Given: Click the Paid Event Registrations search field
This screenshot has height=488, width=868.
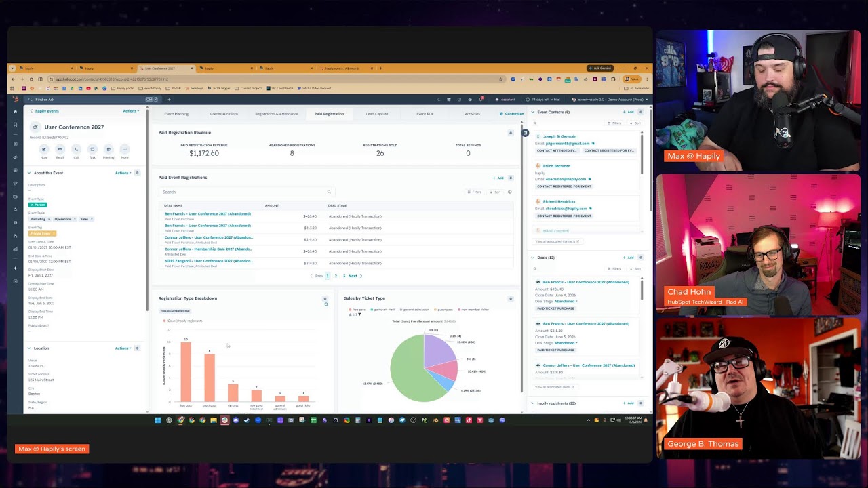Looking at the screenshot, I should (x=245, y=192).
